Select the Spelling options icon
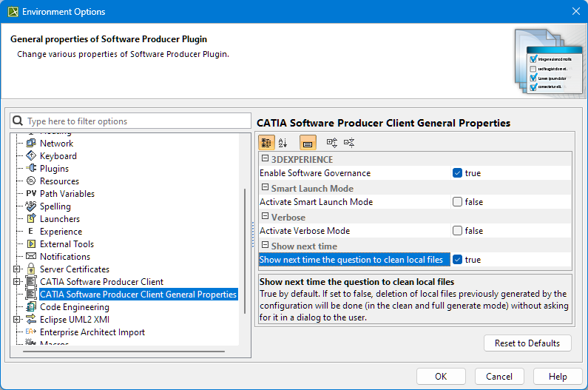Viewport: 588px width, 390px height. (x=30, y=206)
